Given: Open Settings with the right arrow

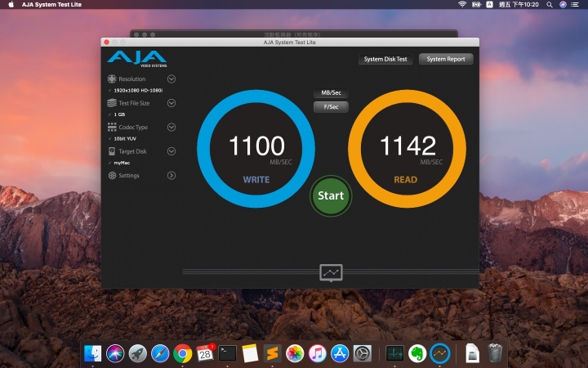Looking at the screenshot, I should [171, 175].
